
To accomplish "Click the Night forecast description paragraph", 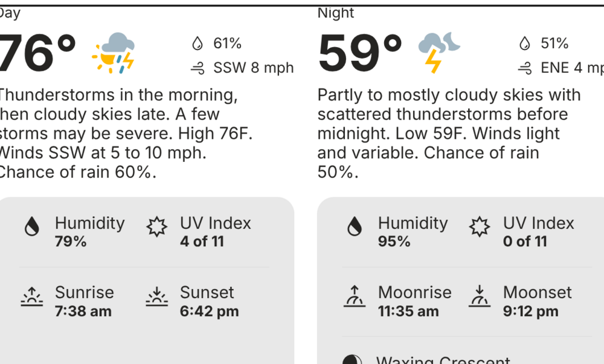I will (x=447, y=133).
